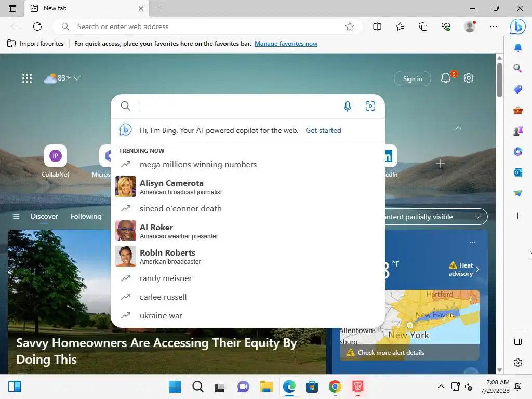The image size is (532, 399).
Task: Choose carlee russell suggestion
Action: coord(248,297)
